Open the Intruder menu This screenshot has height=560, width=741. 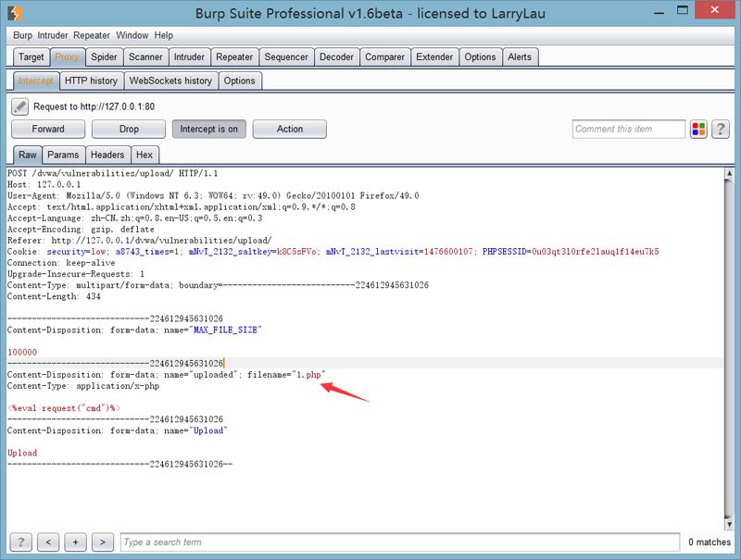[54, 35]
